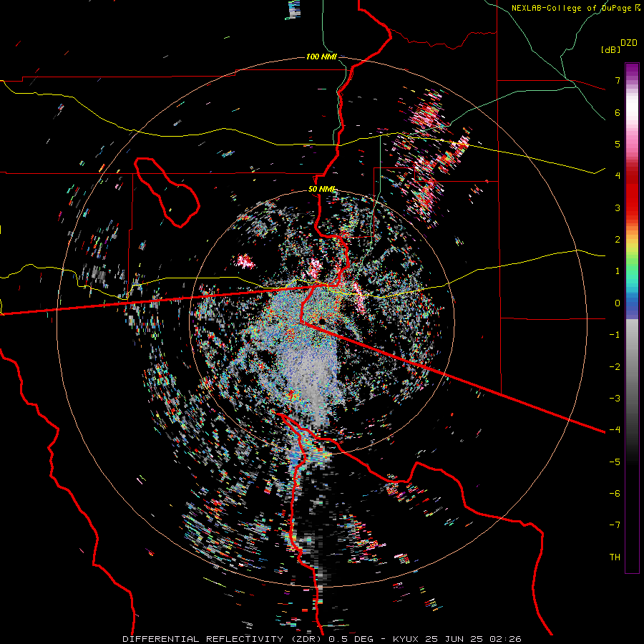644x644 pixels.
Task: Click the -4 tick label on the legend
Action: tap(615, 429)
